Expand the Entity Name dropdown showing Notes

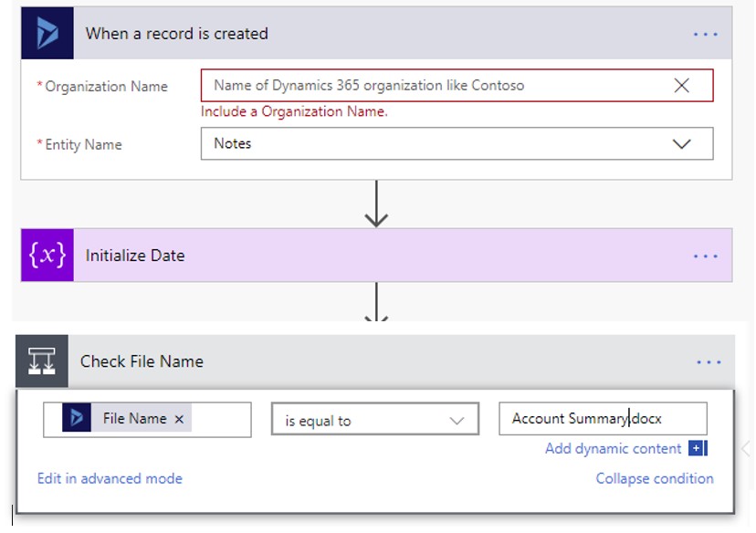(x=457, y=143)
